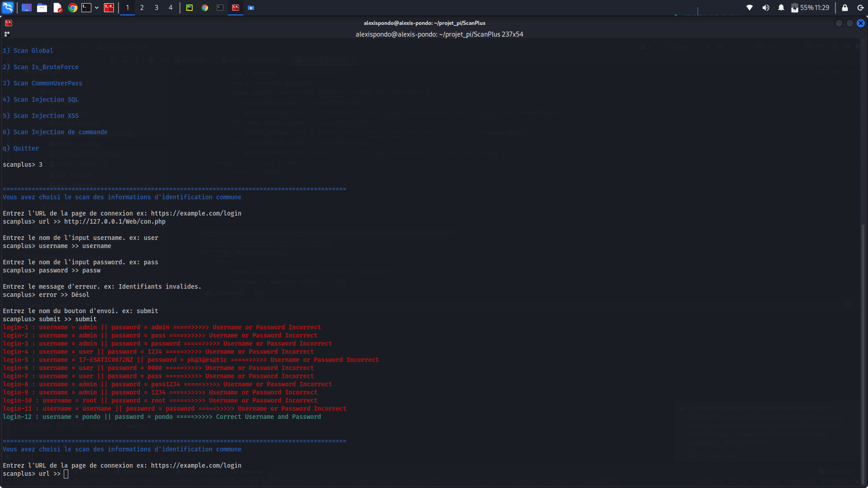The height and width of the screenshot is (488, 868).
Task: Open the volume control in the tray
Action: pos(766,8)
